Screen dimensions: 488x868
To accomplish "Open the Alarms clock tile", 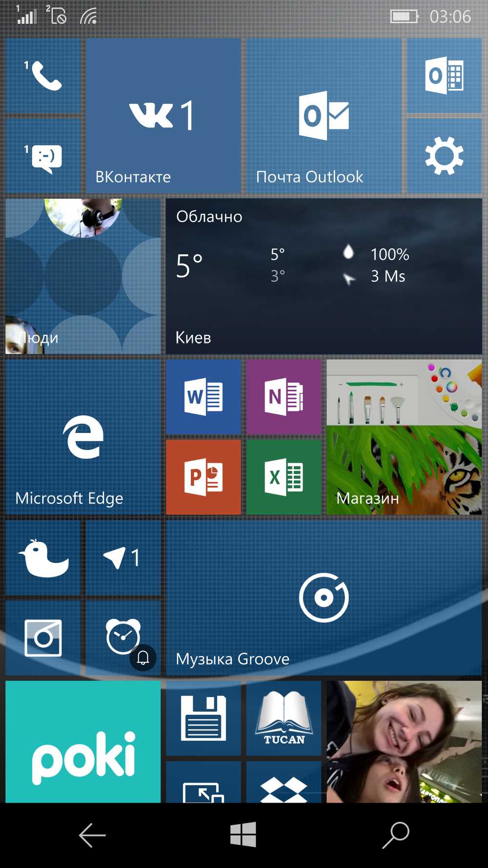I will pos(123,638).
